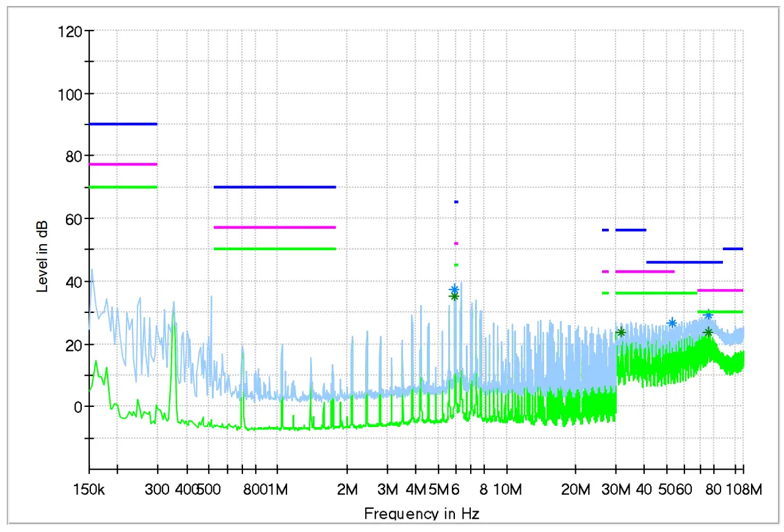
Task: Click the dark green asterisk marker near 30M
Action: tap(621, 332)
